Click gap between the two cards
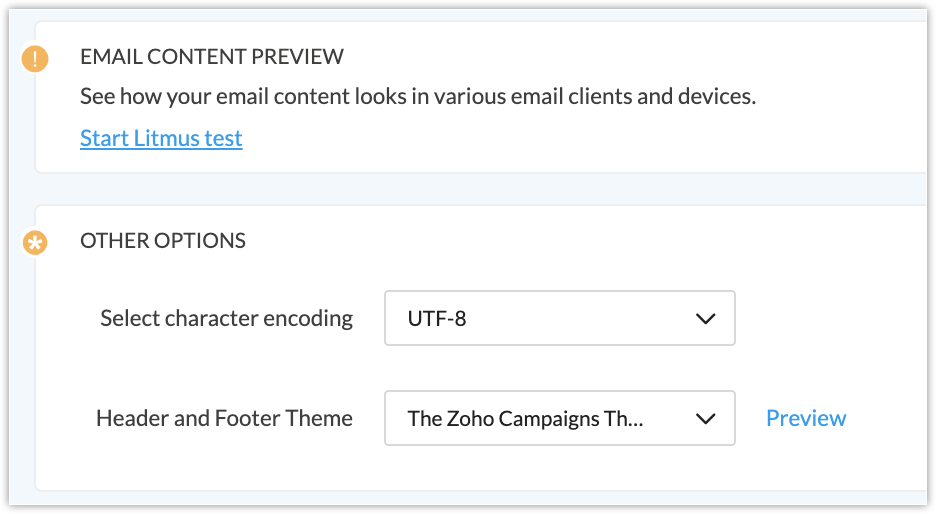The height and width of the screenshot is (514, 936). pos(478,189)
